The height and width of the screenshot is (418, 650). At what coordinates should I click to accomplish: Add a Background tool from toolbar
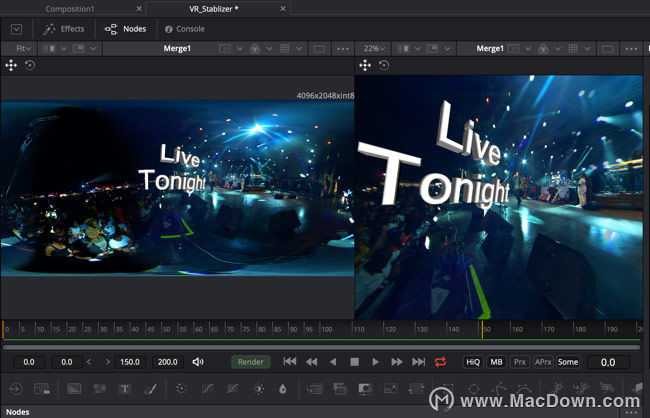click(74, 389)
